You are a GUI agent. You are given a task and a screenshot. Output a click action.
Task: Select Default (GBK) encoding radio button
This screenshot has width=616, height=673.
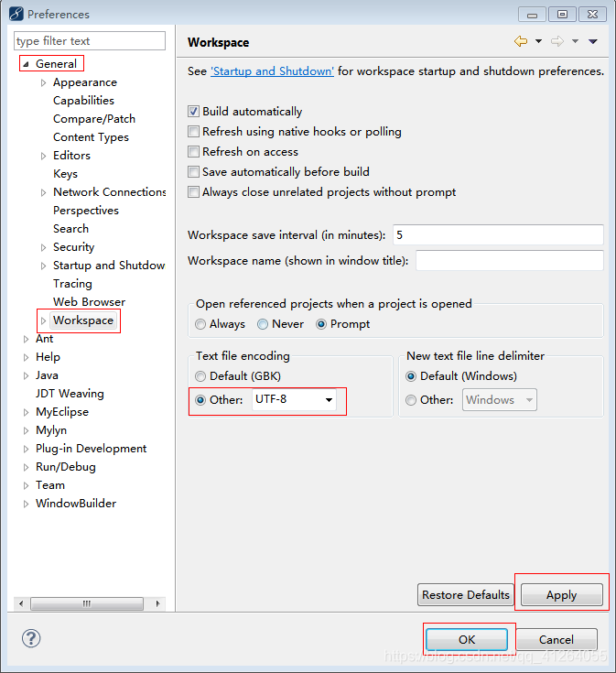[x=200, y=376]
